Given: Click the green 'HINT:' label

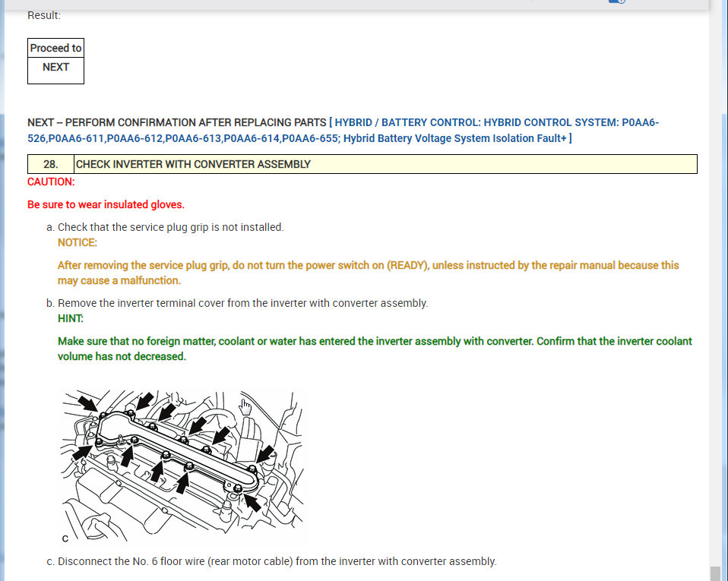Looking at the screenshot, I should (71, 319).
